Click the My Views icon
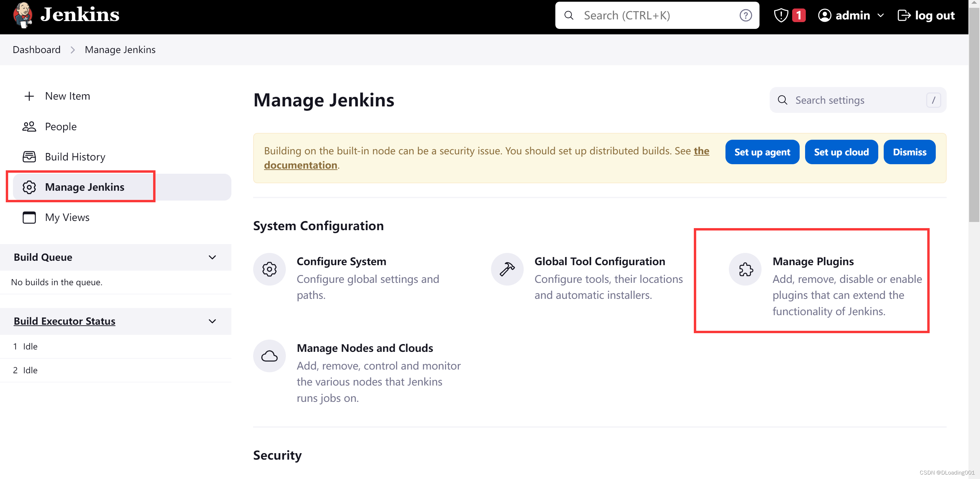980x479 pixels. [29, 218]
